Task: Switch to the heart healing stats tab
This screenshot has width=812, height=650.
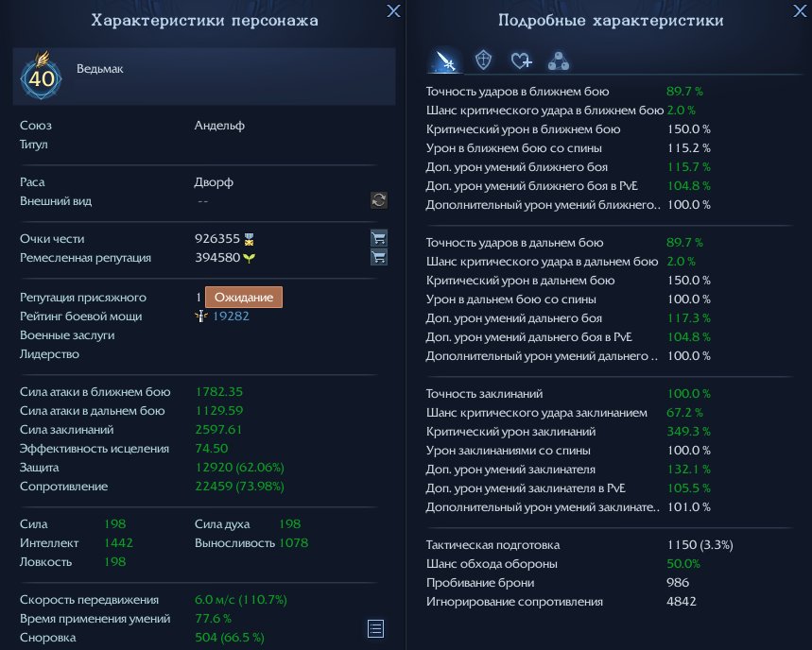Action: 521,60
